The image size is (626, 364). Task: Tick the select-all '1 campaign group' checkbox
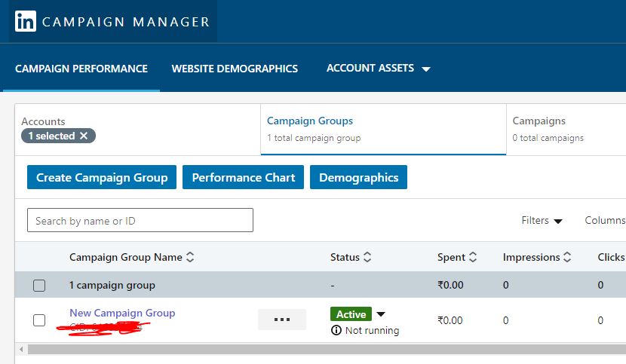pos(39,286)
